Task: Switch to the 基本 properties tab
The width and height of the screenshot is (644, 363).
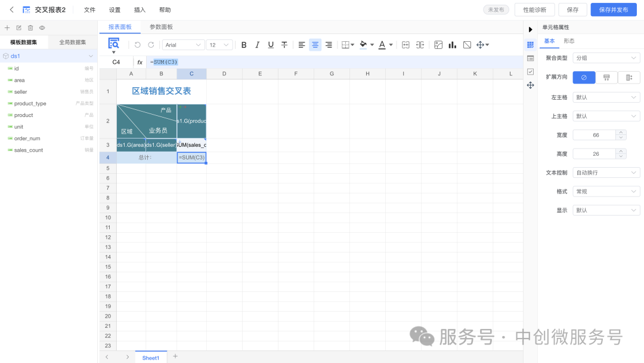Action: click(549, 41)
